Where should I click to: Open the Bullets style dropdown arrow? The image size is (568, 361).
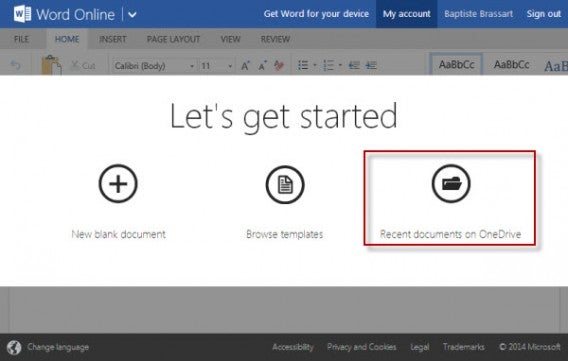315,66
